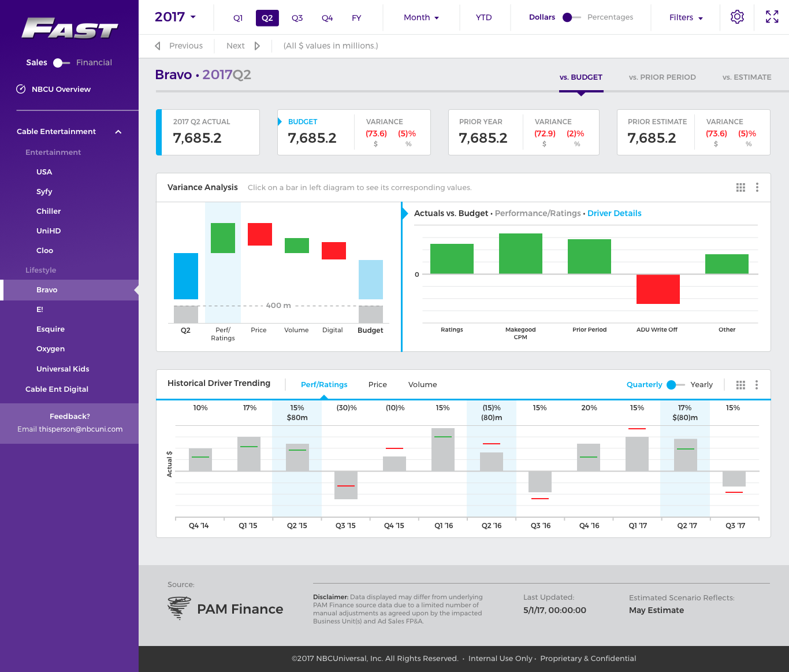
Task: Switch to vs. ESTIMATE tab
Action: 747,77
